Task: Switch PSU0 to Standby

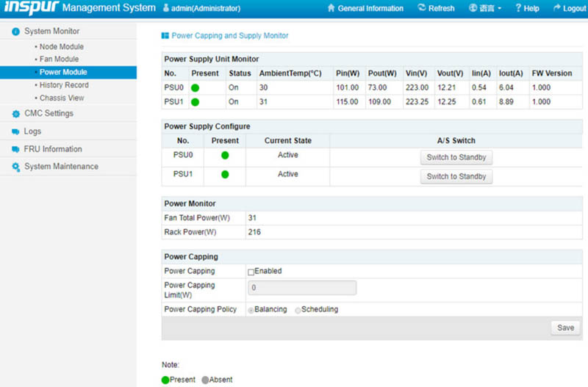Action: (456, 157)
